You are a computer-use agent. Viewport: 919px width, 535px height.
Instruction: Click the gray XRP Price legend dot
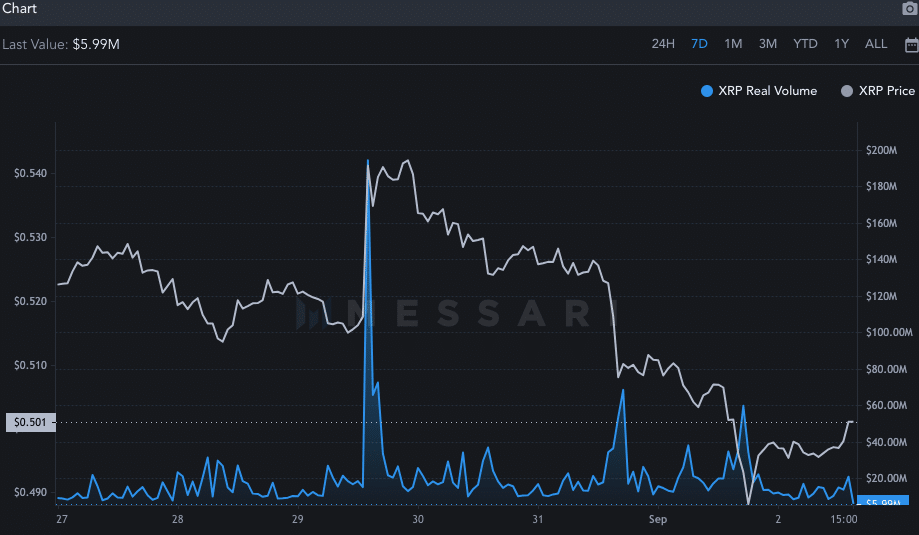(x=847, y=91)
